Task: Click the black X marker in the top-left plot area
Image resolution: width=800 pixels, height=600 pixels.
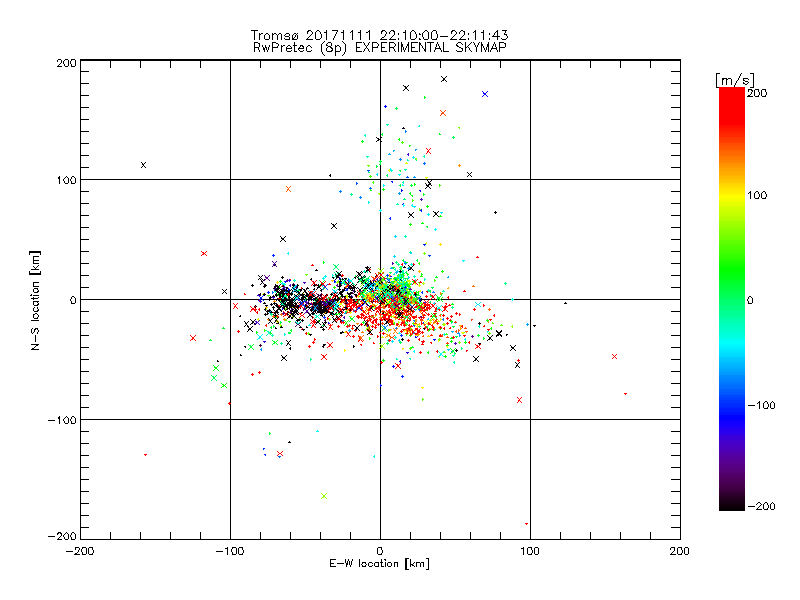Action: (143, 165)
